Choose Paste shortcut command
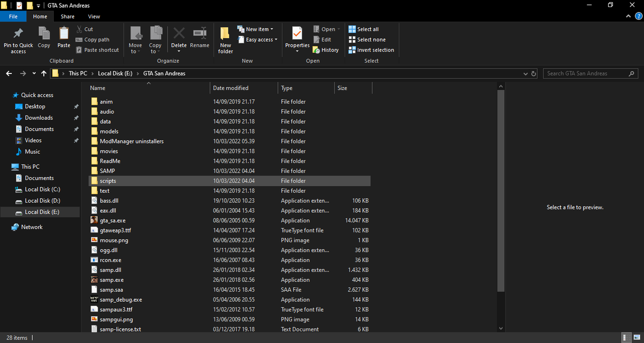 (98, 50)
